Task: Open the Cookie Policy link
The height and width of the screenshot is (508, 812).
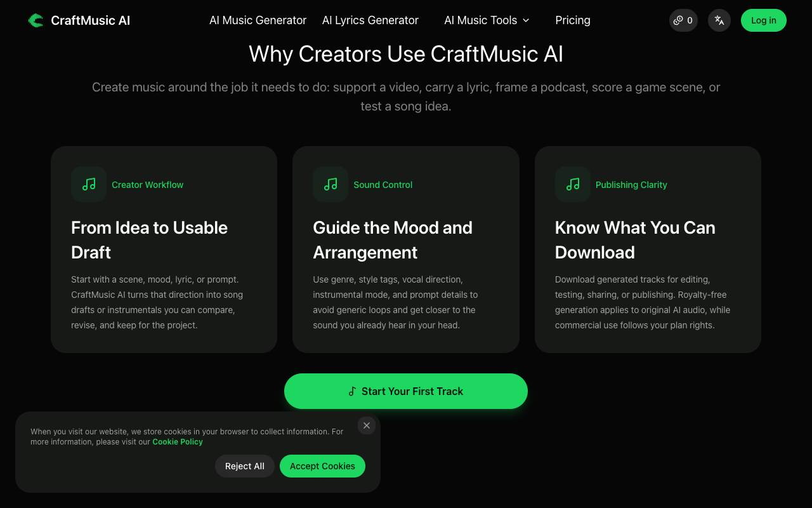Action: point(178,442)
